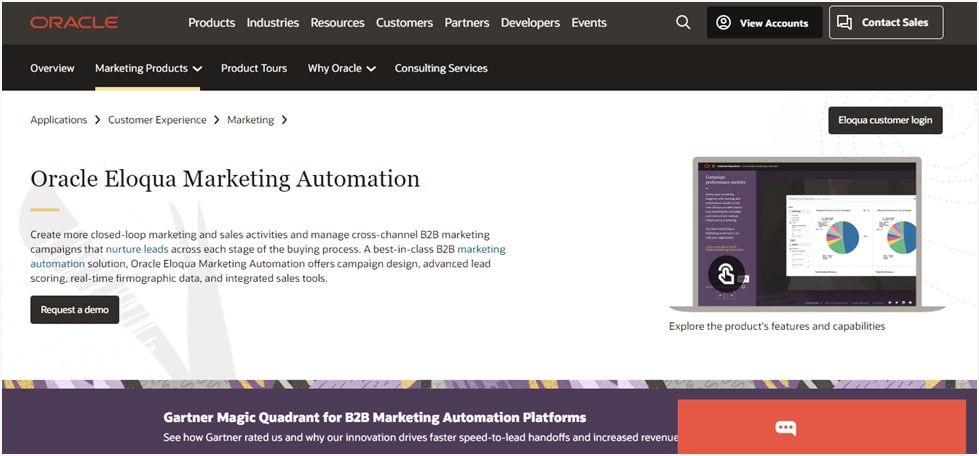Screen dimensions: 979x456
Task: Click the Oracle logo
Action: coord(73,22)
